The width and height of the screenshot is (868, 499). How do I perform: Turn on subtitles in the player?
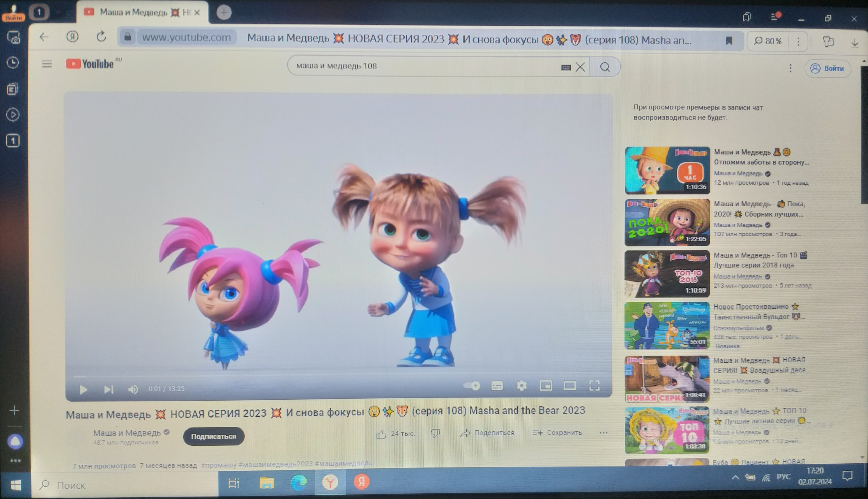497,386
